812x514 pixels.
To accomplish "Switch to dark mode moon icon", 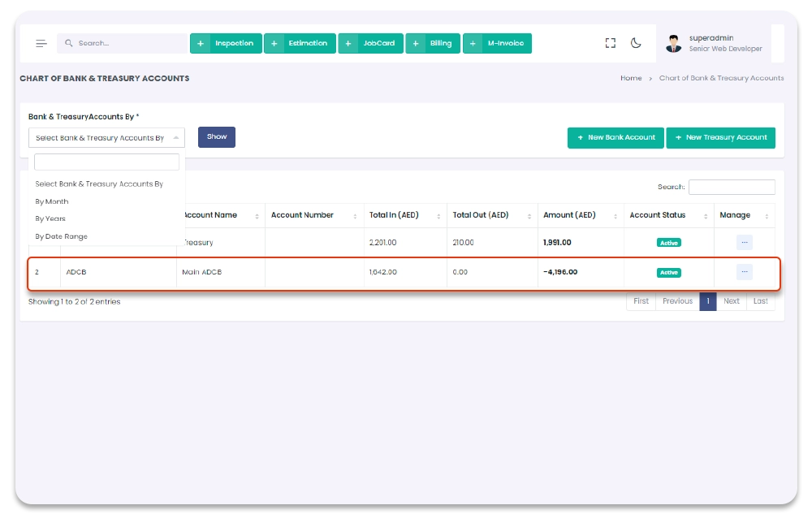I will click(636, 44).
